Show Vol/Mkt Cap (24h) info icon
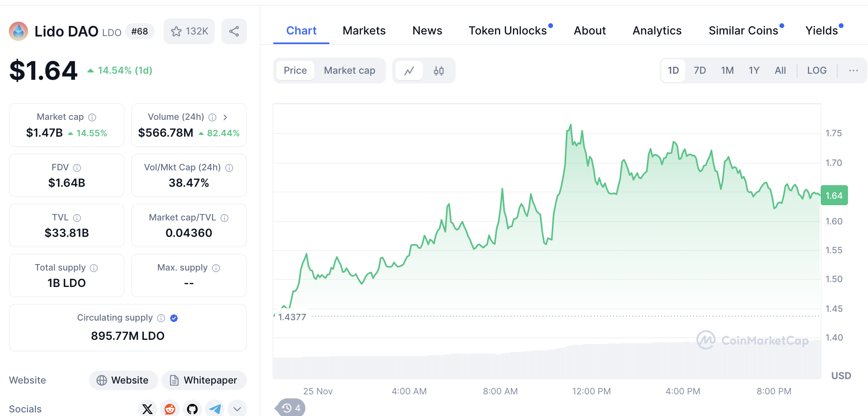 click(x=229, y=168)
